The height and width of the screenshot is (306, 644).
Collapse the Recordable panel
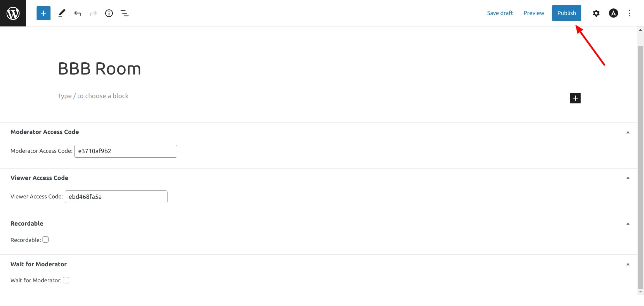pos(628,224)
